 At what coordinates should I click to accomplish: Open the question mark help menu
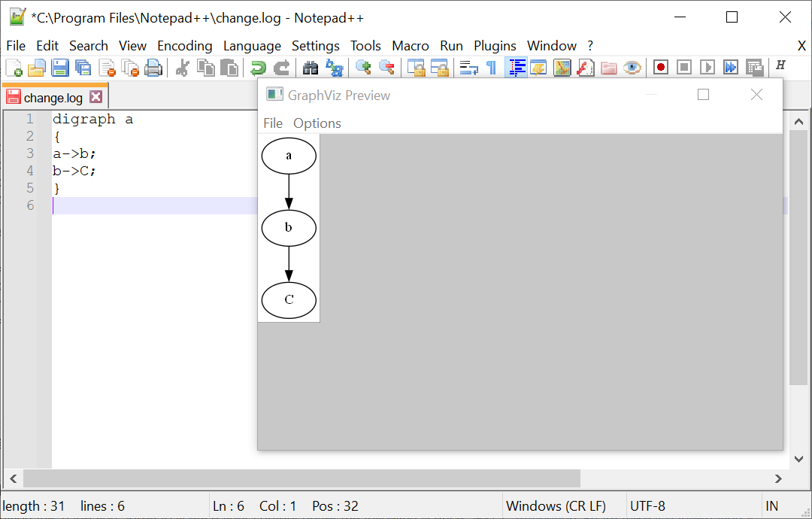[x=590, y=46]
